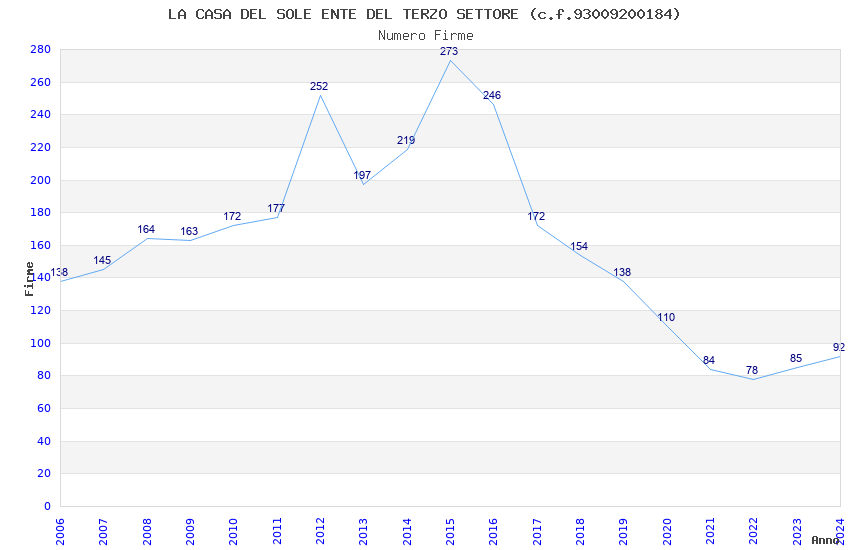Click the x-axis year 2009
850x550 pixels.
190,532
